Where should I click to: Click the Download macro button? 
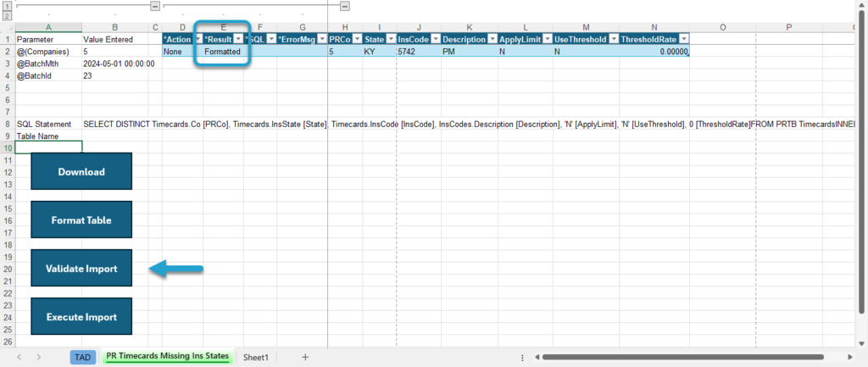click(x=81, y=171)
